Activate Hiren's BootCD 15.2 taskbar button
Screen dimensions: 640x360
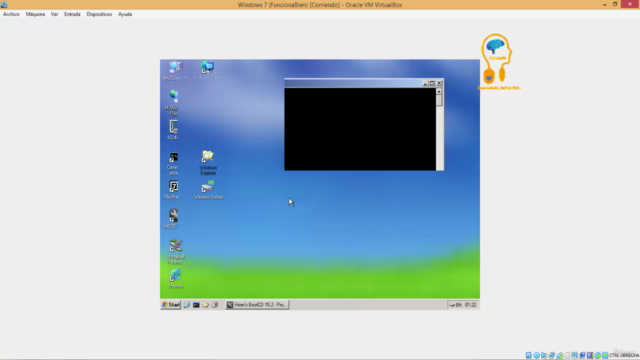[x=257, y=305]
